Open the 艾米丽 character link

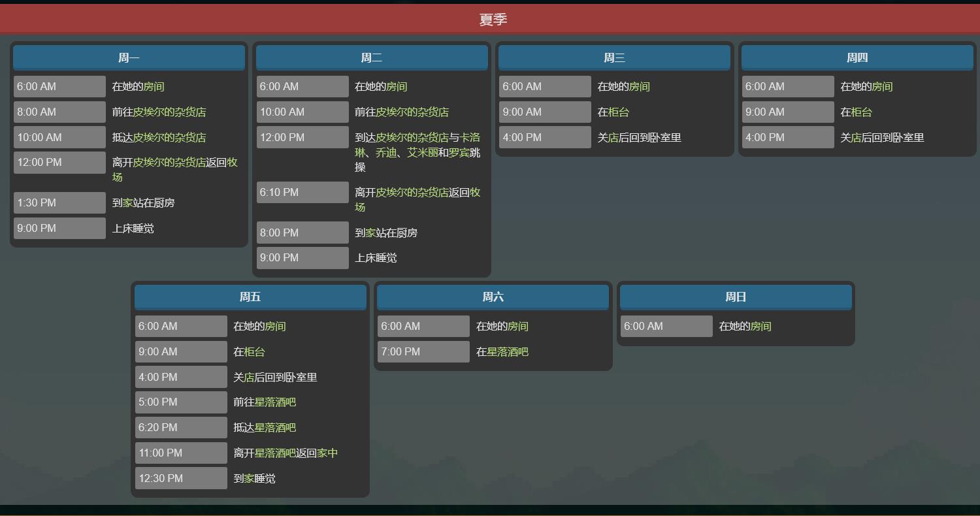click(423, 152)
